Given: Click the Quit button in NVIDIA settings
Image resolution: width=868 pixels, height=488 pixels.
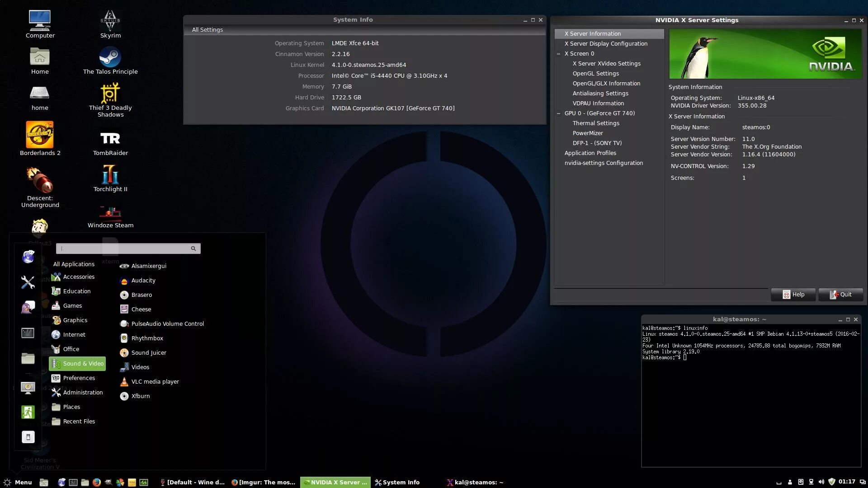Looking at the screenshot, I should (x=840, y=295).
